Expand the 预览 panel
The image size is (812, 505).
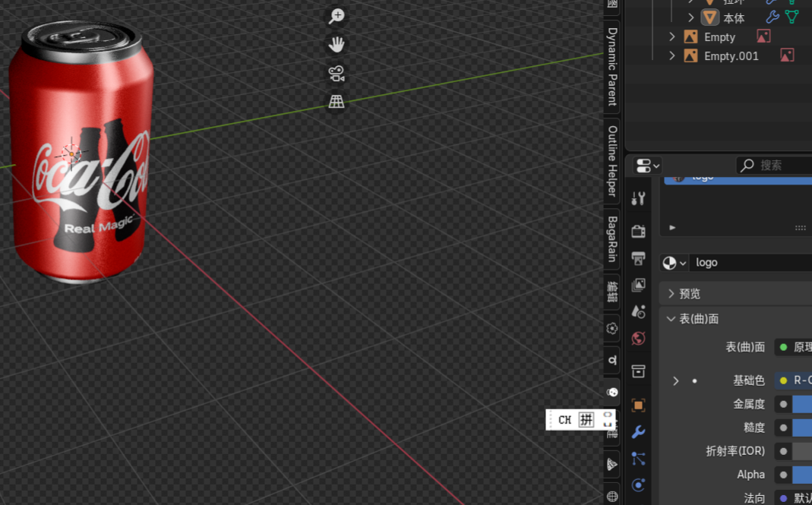tap(735, 294)
